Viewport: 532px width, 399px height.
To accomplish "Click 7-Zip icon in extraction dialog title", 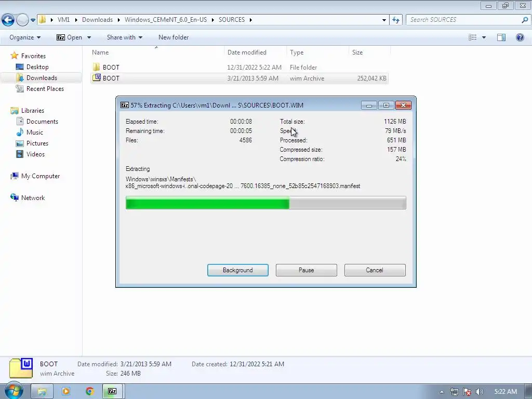I will coord(125,105).
